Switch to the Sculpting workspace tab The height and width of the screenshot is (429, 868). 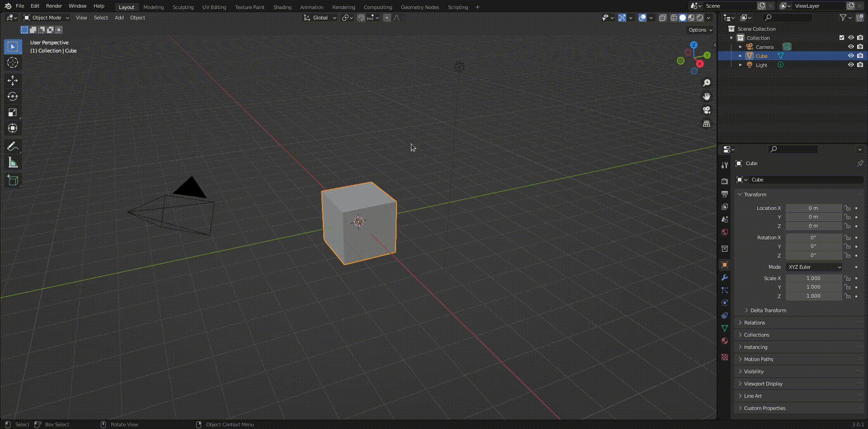tap(183, 7)
